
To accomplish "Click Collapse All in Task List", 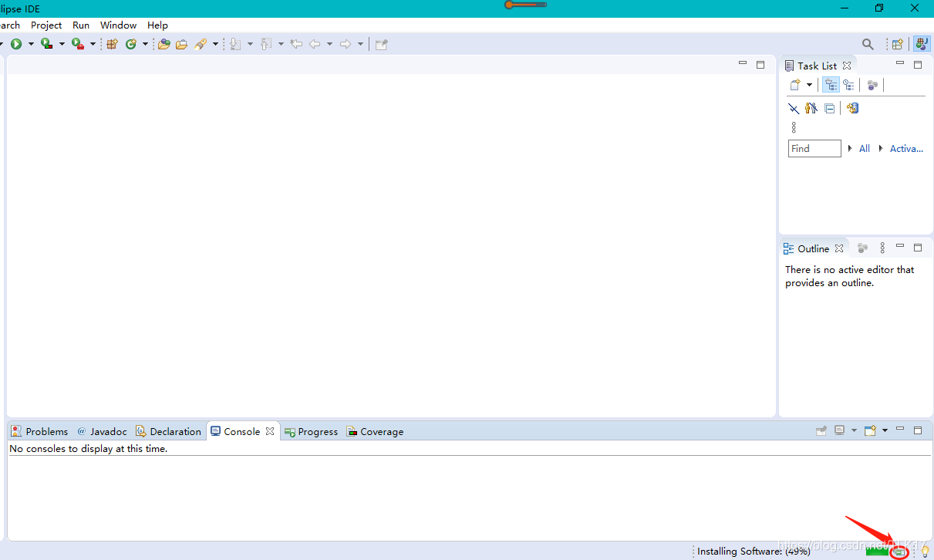I will point(830,108).
